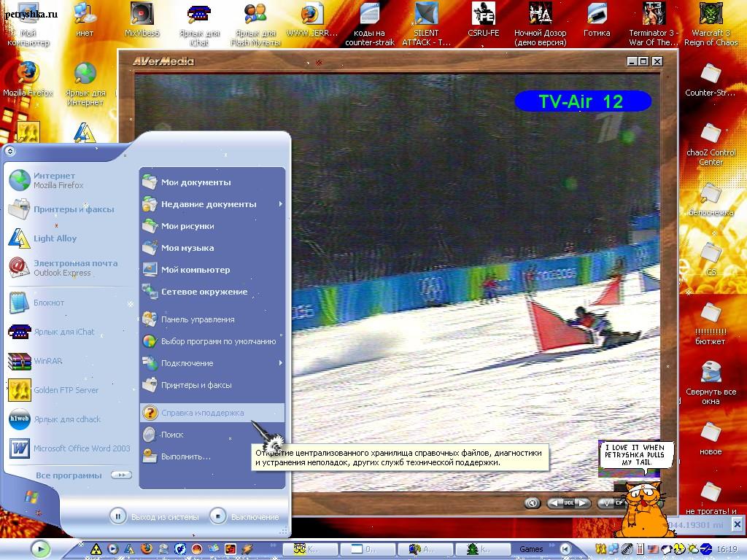747x560 pixels.
Task: Open Панель управления in the Start menu
Action: [212, 319]
